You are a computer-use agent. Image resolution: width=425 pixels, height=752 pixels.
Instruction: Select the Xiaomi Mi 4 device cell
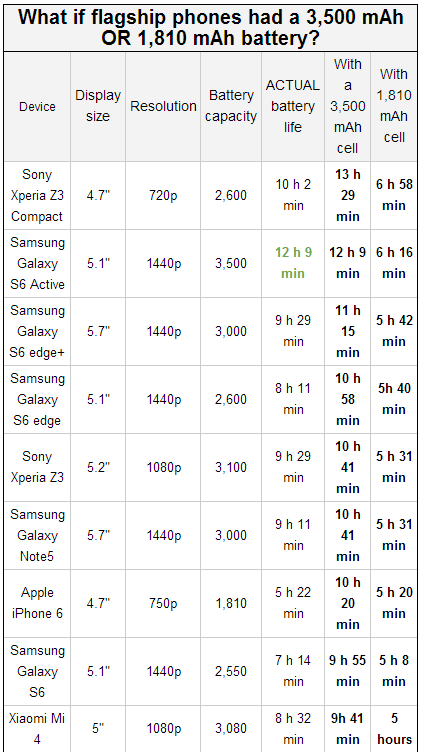point(37,728)
